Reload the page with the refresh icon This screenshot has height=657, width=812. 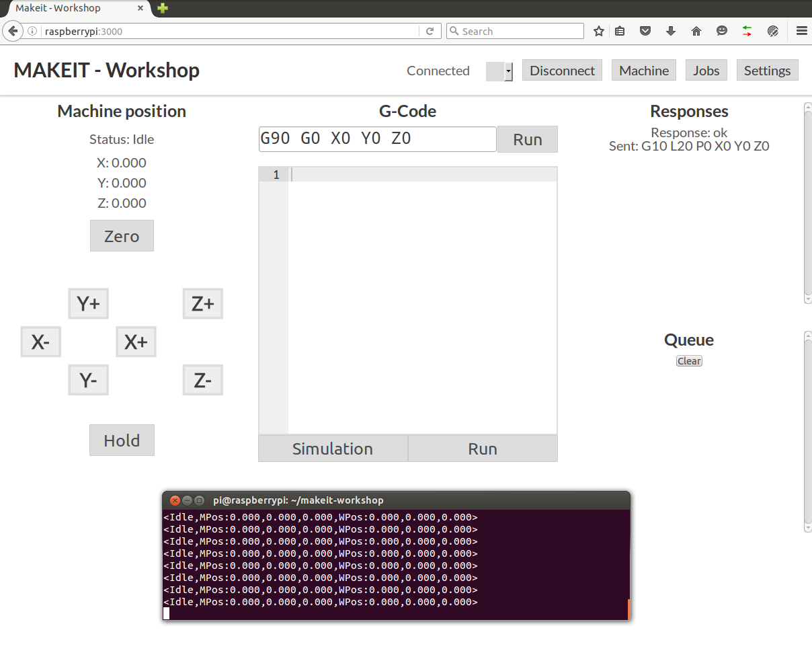tap(430, 31)
